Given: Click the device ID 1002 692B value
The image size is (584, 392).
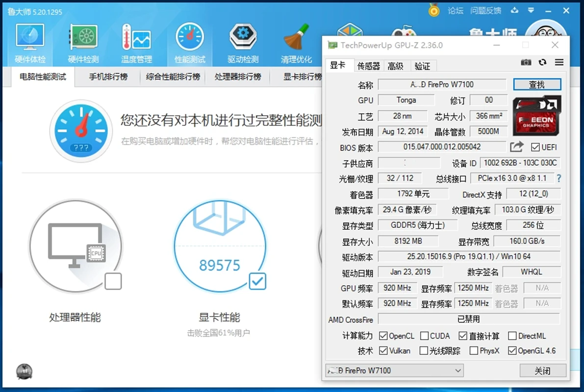Looking at the screenshot, I should point(520,163).
